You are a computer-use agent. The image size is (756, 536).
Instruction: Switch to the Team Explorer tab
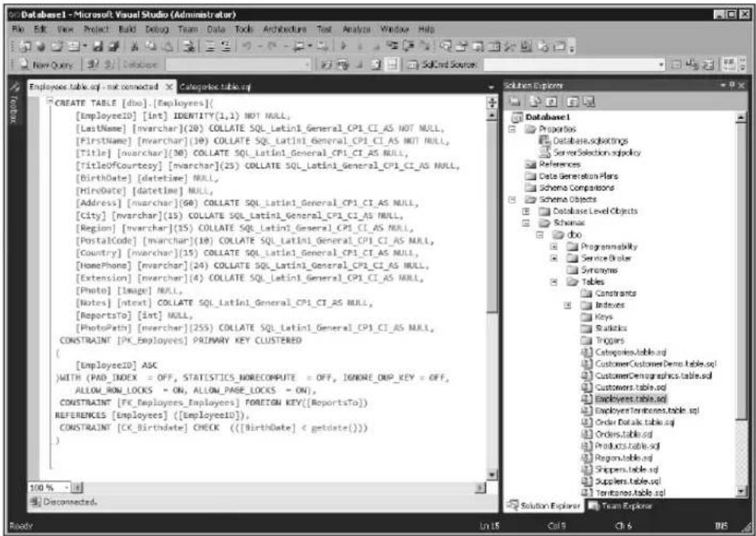click(x=620, y=506)
